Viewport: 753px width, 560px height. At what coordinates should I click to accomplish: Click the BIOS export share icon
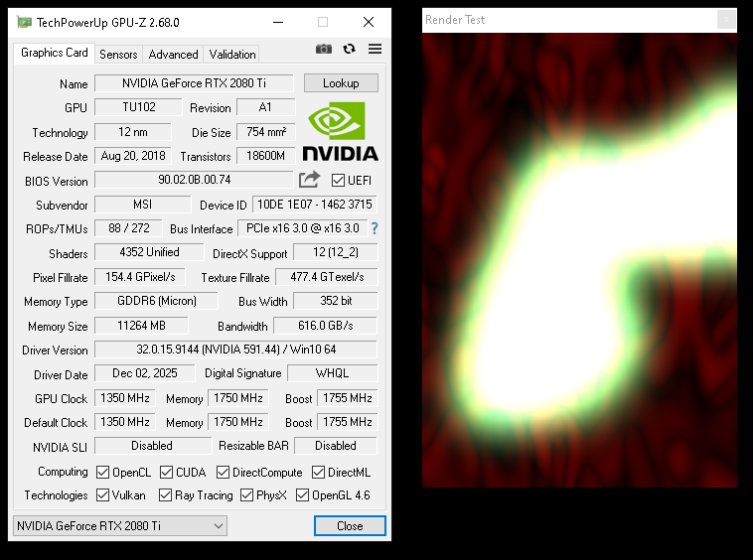309,180
